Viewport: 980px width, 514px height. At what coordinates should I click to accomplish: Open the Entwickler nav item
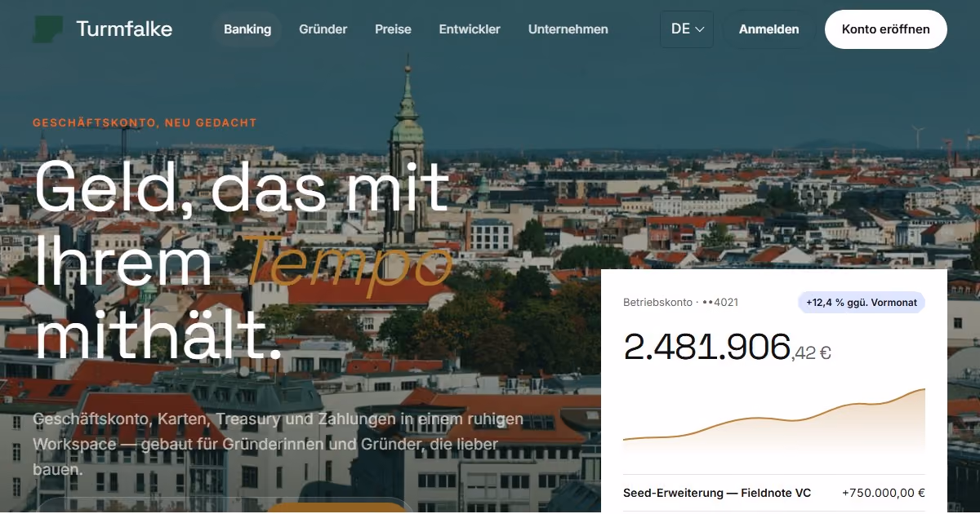pos(470,29)
